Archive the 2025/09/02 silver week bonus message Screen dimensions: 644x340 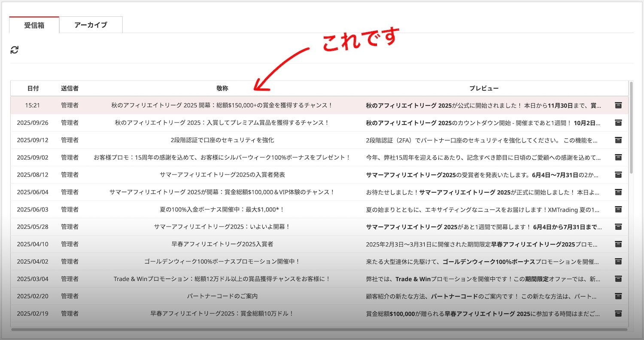pyautogui.click(x=618, y=157)
